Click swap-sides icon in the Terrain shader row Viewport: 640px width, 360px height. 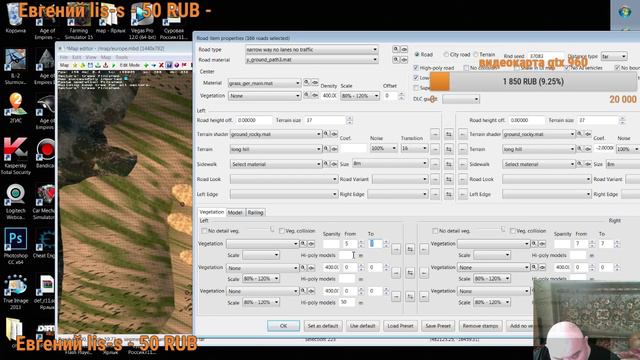point(449,134)
